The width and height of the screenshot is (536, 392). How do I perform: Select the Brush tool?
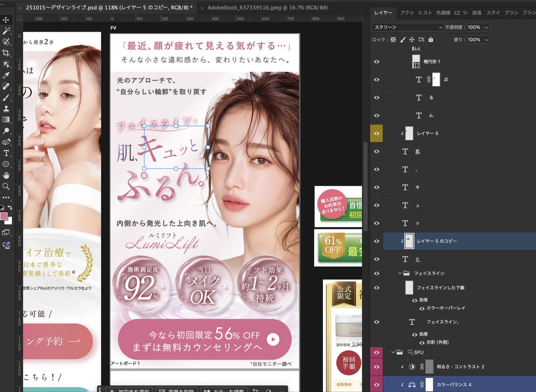pos(6,97)
